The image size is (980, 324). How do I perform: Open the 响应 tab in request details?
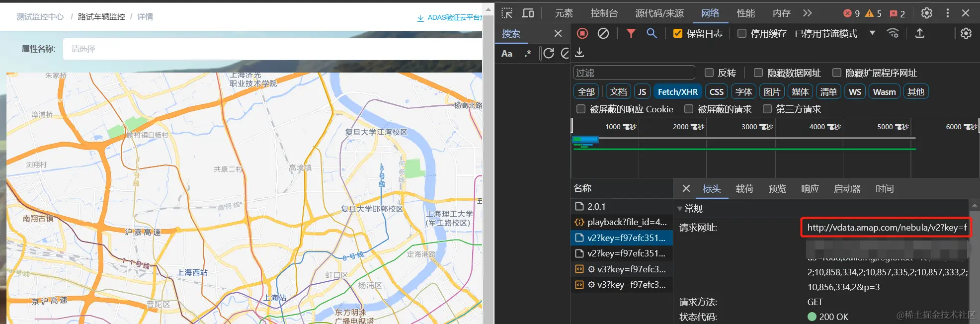[810, 188]
